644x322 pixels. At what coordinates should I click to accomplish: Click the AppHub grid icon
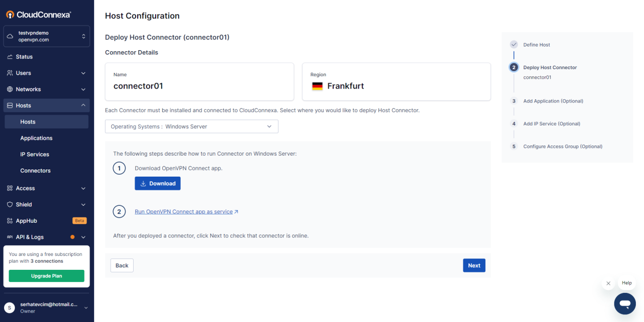click(x=10, y=221)
